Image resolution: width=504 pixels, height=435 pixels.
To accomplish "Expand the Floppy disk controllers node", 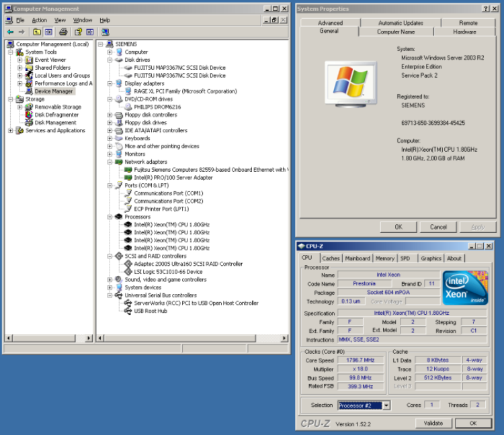I will coord(110,115).
